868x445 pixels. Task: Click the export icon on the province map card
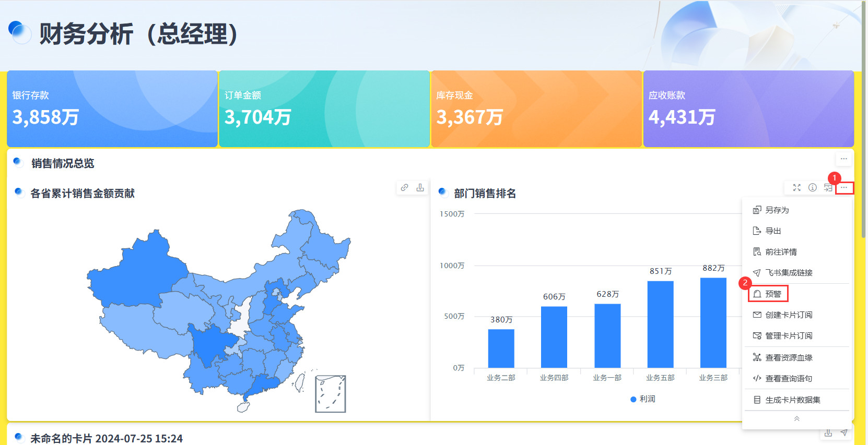(420, 188)
